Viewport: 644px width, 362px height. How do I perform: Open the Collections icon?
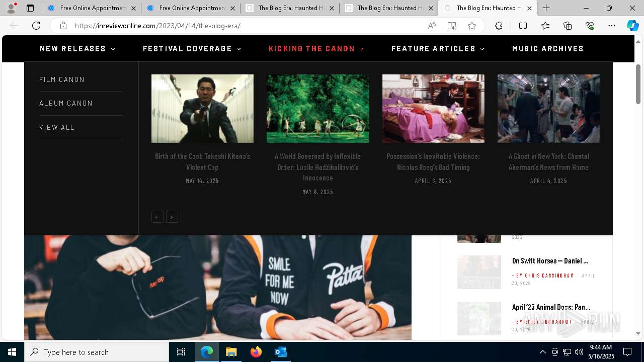click(568, 26)
